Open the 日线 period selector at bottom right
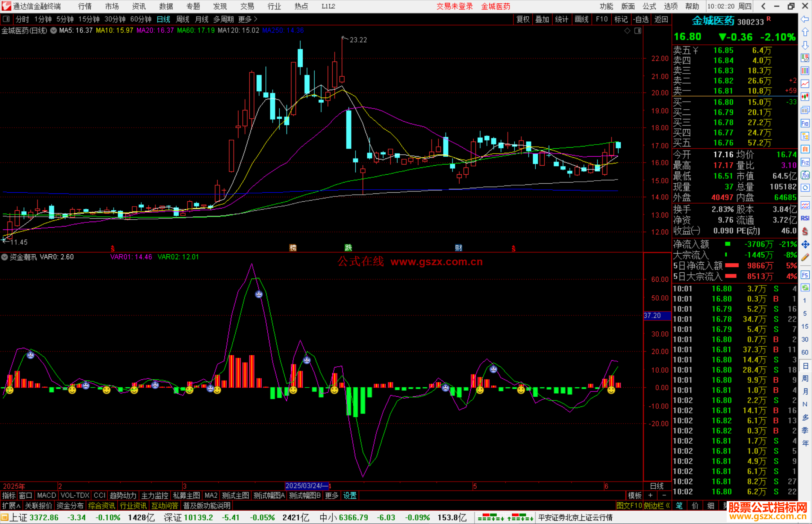 [x=657, y=486]
